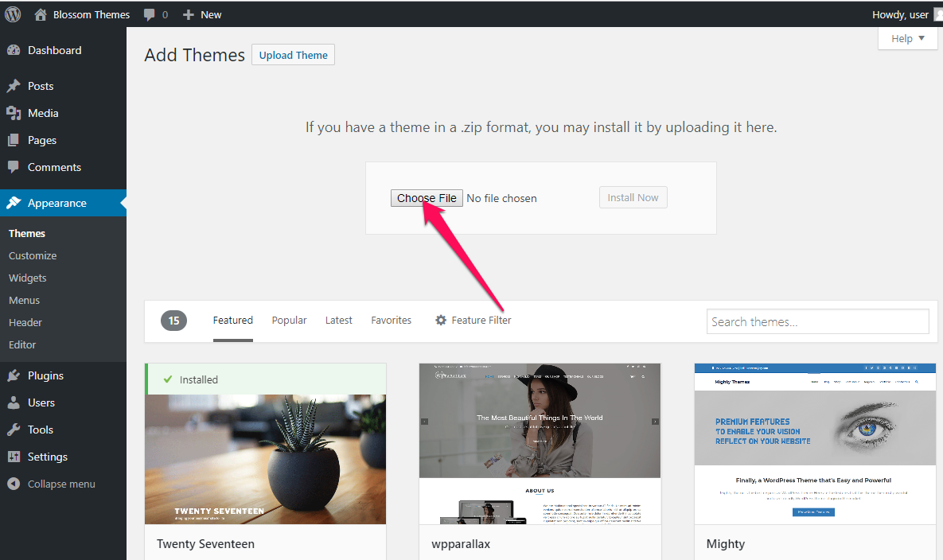Click the Media library icon
The image size is (943, 560).
click(14, 113)
